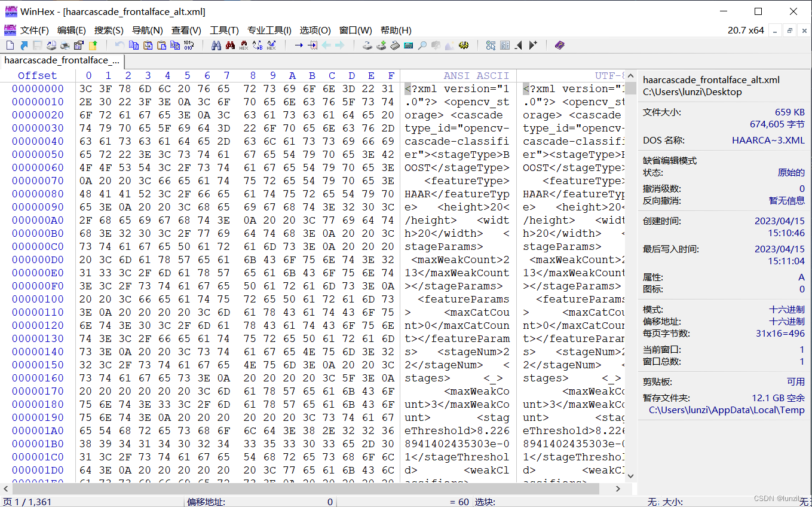Click the Modify Data 101/010 icon
Screen dimensions: 812x507
pos(189,45)
